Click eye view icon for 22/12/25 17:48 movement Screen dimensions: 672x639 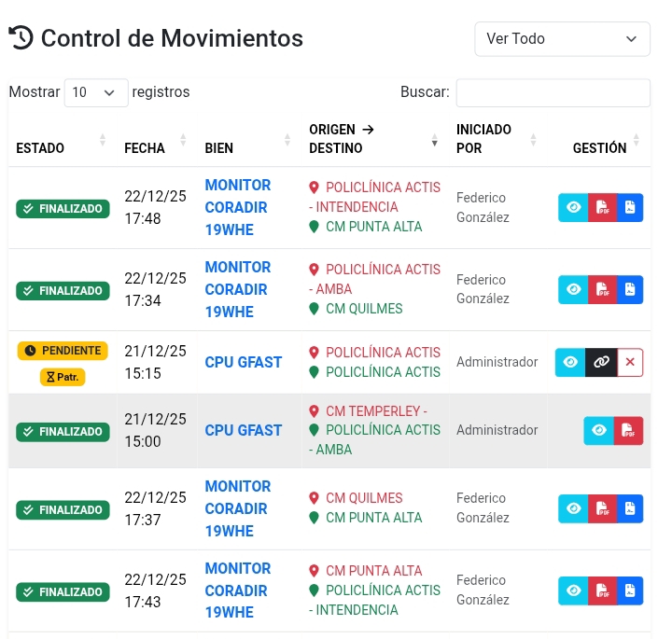pos(573,207)
